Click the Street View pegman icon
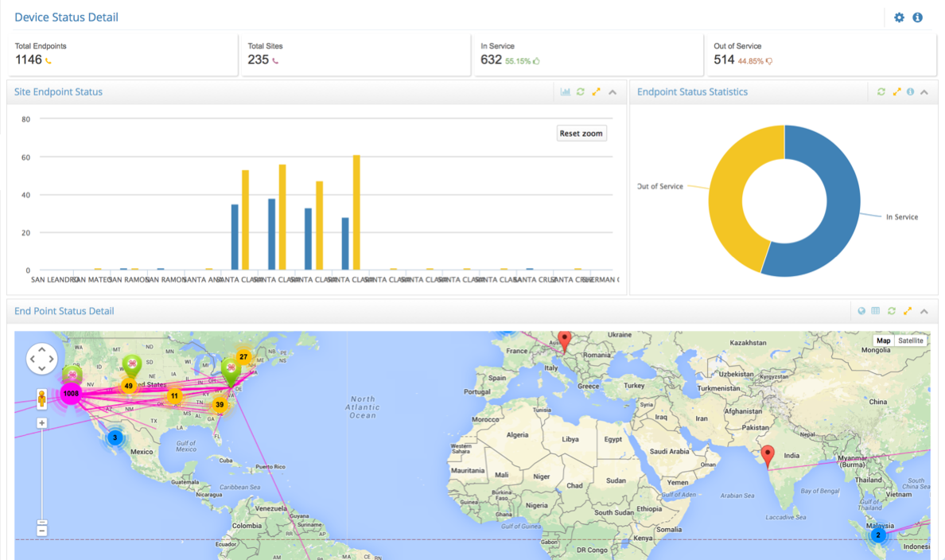Viewport: 945px width, 560px height. [x=41, y=399]
